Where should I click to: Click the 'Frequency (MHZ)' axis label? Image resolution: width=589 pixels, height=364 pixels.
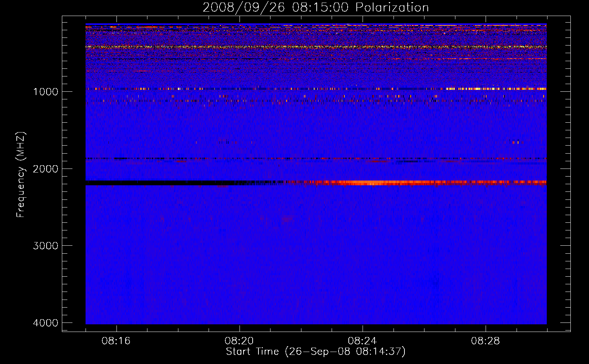click(x=21, y=175)
